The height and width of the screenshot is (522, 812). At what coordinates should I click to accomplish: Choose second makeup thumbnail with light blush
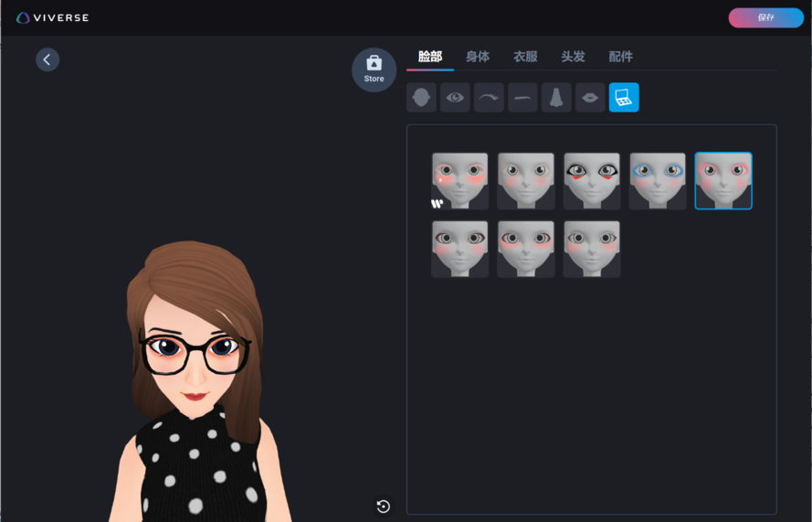[525, 181]
